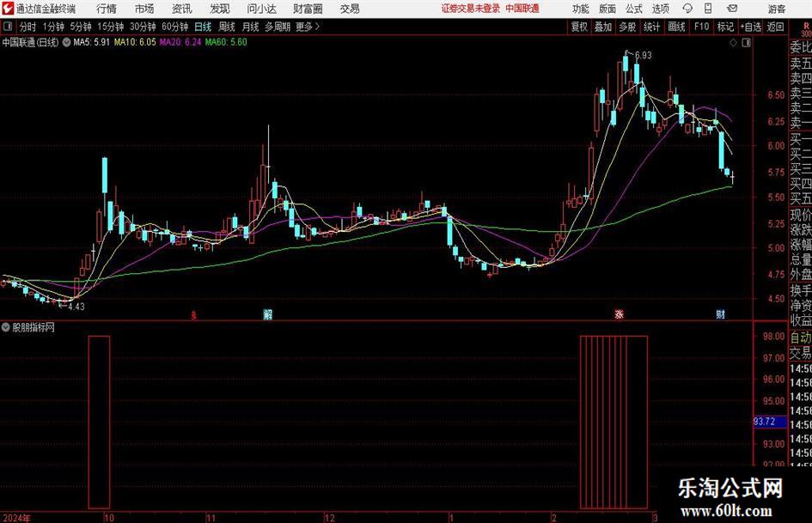The height and width of the screenshot is (523, 812).
Task: Switch to 5分钟 period
Action: click(x=81, y=27)
